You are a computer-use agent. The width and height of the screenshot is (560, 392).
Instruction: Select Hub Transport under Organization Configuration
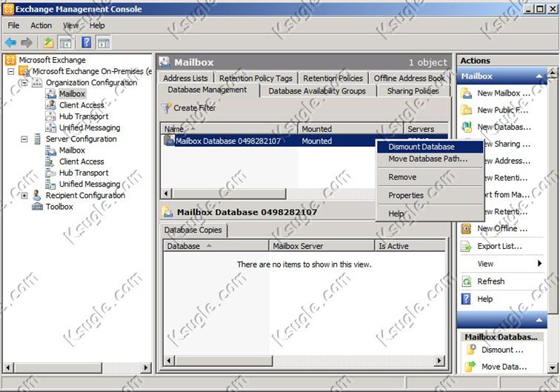[x=84, y=116]
